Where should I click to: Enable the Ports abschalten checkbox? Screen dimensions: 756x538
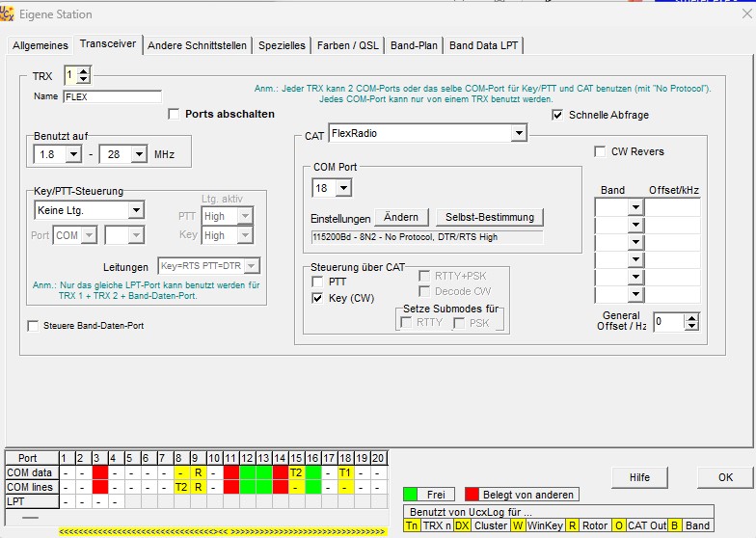click(174, 114)
